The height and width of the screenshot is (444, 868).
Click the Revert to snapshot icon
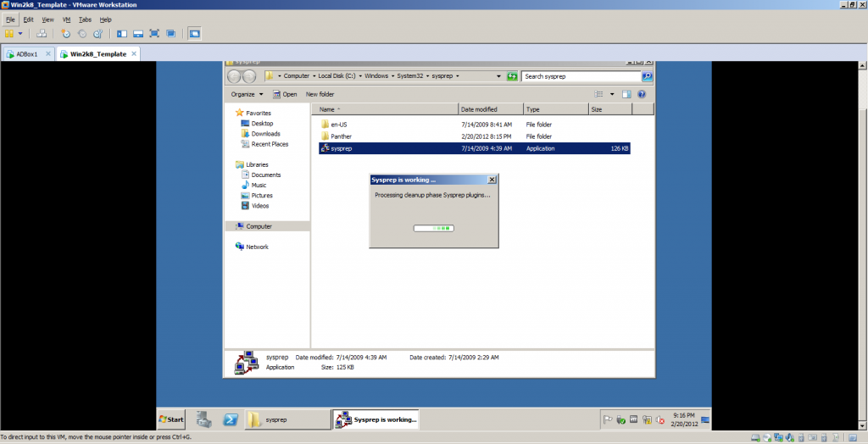82,34
